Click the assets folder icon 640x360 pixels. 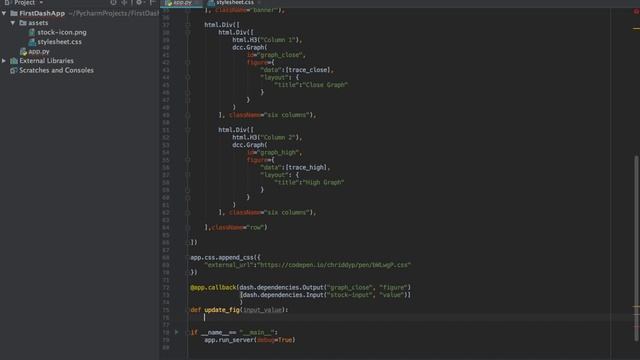point(23,23)
